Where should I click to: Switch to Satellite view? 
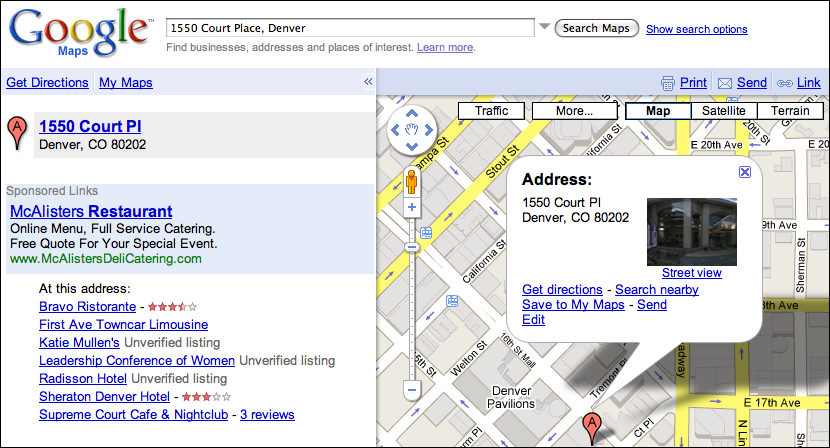[723, 111]
